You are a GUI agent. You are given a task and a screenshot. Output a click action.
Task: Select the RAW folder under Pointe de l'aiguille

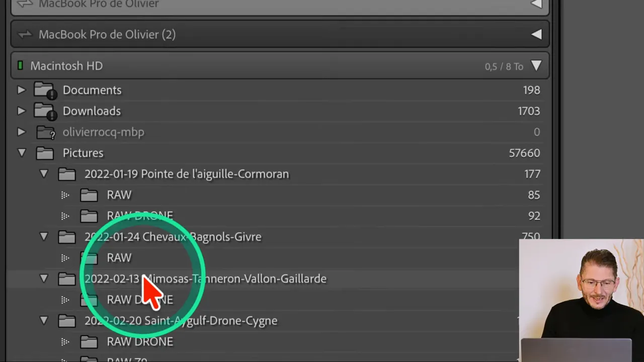(x=119, y=195)
